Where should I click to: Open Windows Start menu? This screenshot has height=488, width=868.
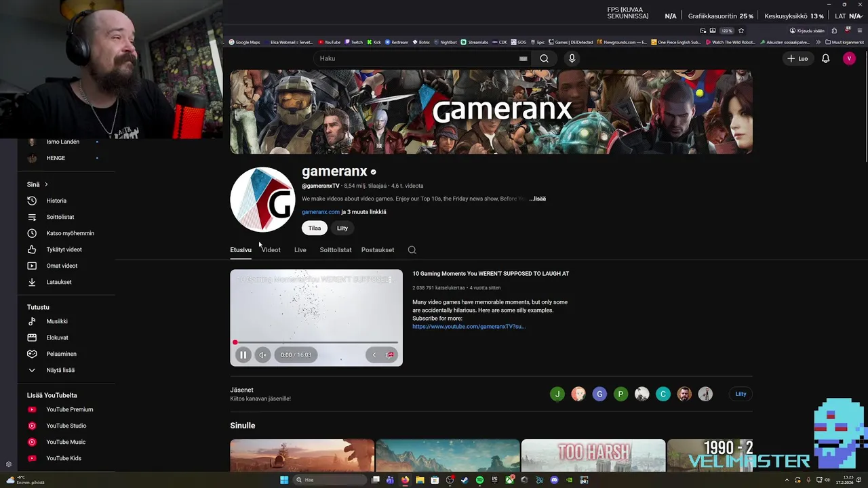point(284,480)
